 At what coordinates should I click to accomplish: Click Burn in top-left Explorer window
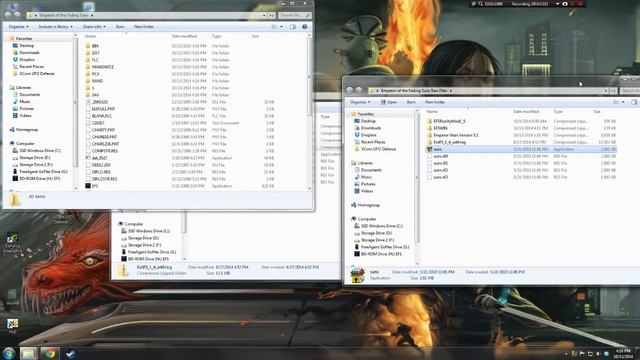click(120, 27)
